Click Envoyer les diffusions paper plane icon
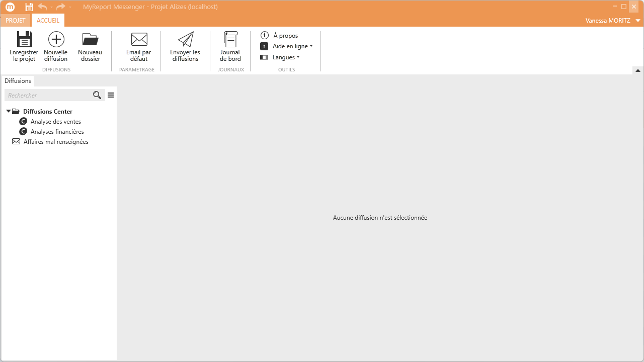 pos(185,40)
